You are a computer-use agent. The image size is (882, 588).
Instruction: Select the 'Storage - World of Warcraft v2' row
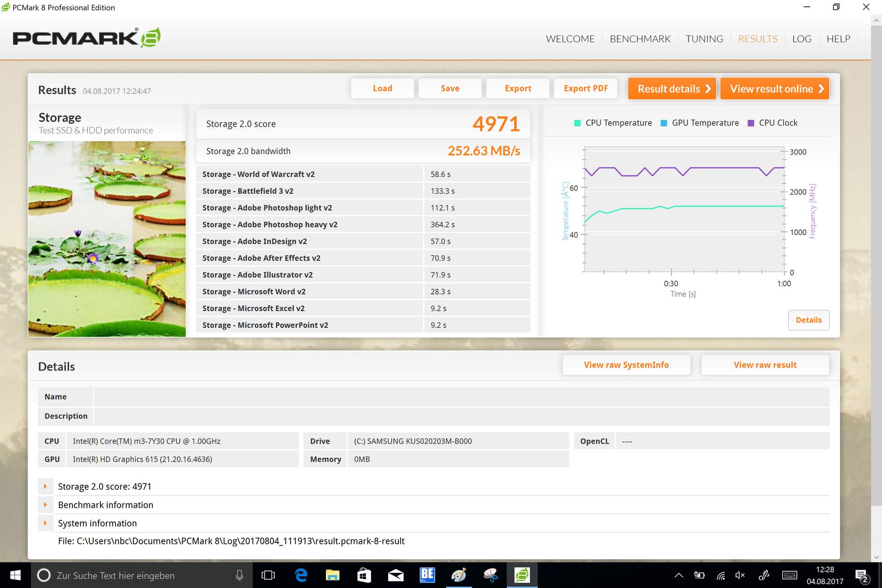(x=363, y=174)
